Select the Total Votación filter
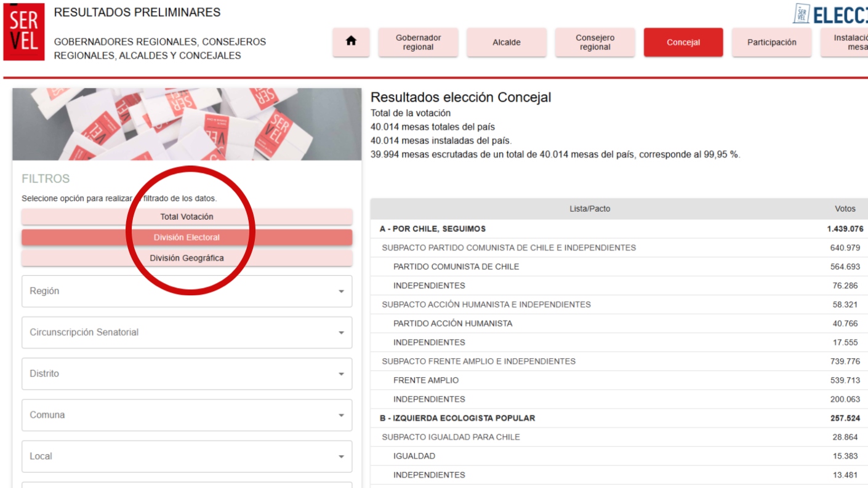 187,217
